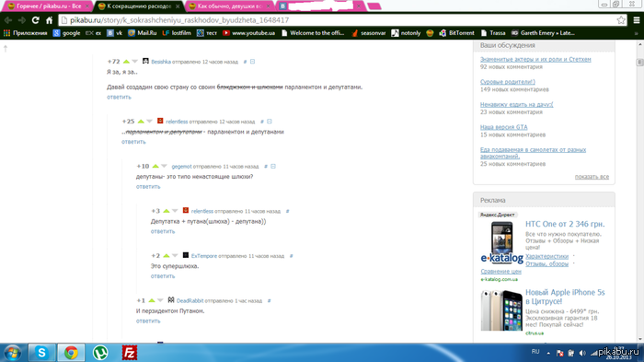
Task: Open the Mail.Ru bookmark
Action: (142, 33)
